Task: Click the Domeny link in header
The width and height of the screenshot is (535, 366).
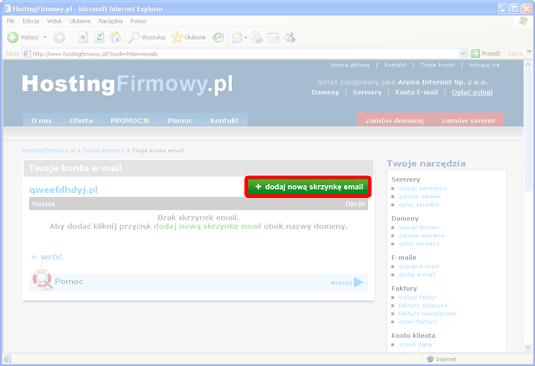Action: tap(325, 92)
